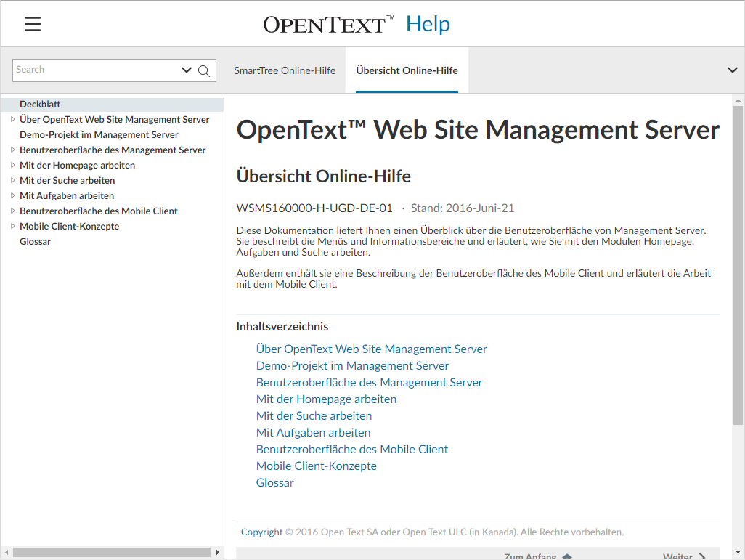The image size is (745, 560).
Task: Open Mit Aufgaben arbeiten content link
Action: point(313,433)
